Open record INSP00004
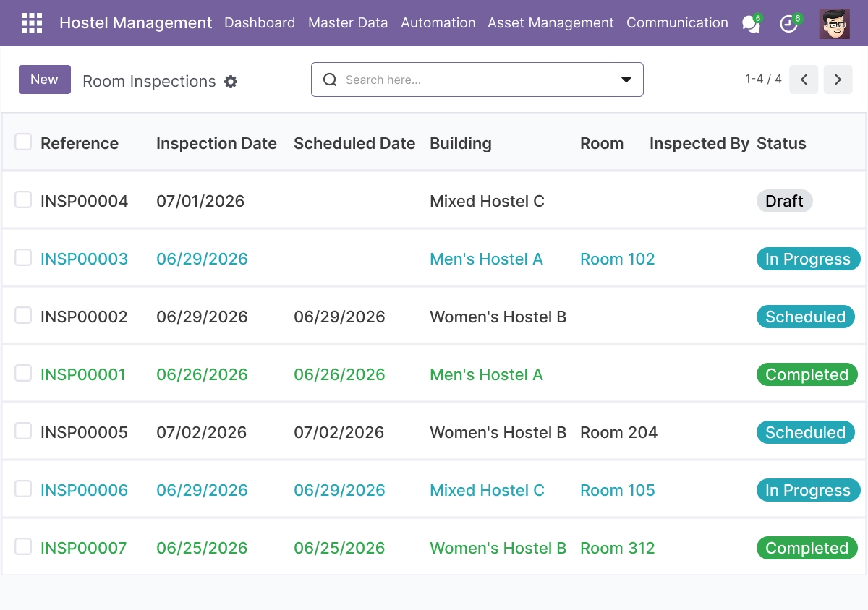 click(x=84, y=201)
